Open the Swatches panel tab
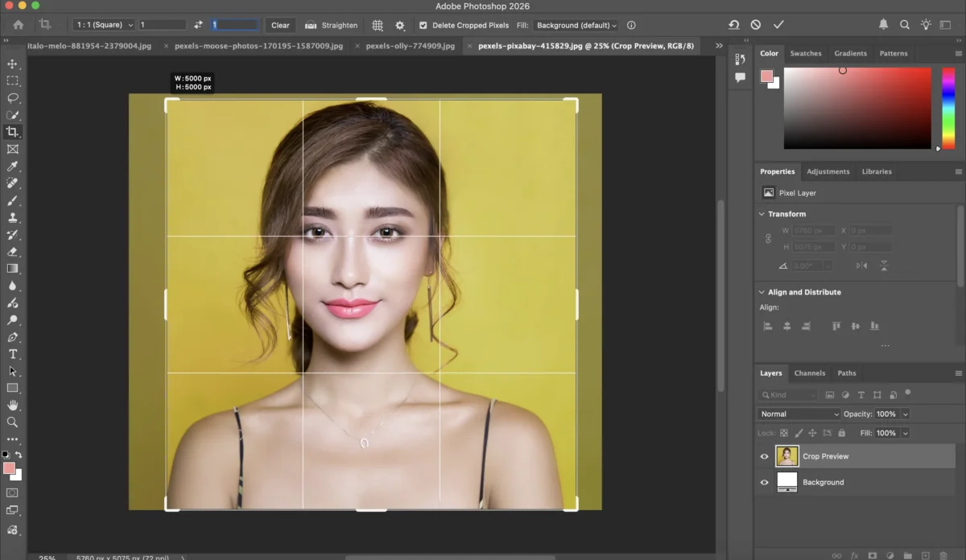 (x=806, y=53)
